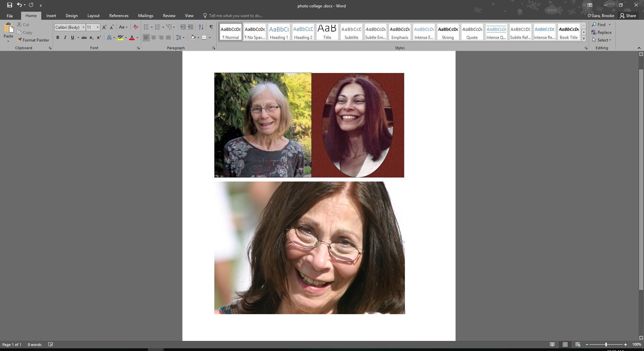
Task: Click the Share button
Action: [628, 16]
